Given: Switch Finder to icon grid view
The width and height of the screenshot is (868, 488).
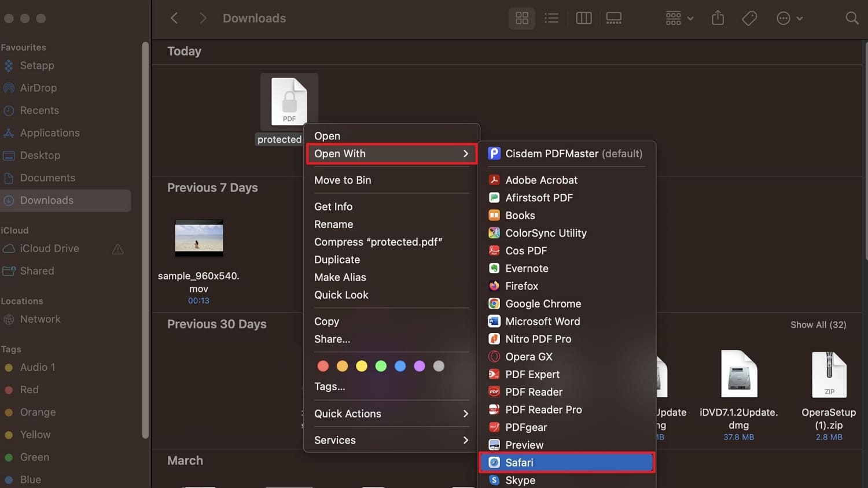Looking at the screenshot, I should coord(521,19).
